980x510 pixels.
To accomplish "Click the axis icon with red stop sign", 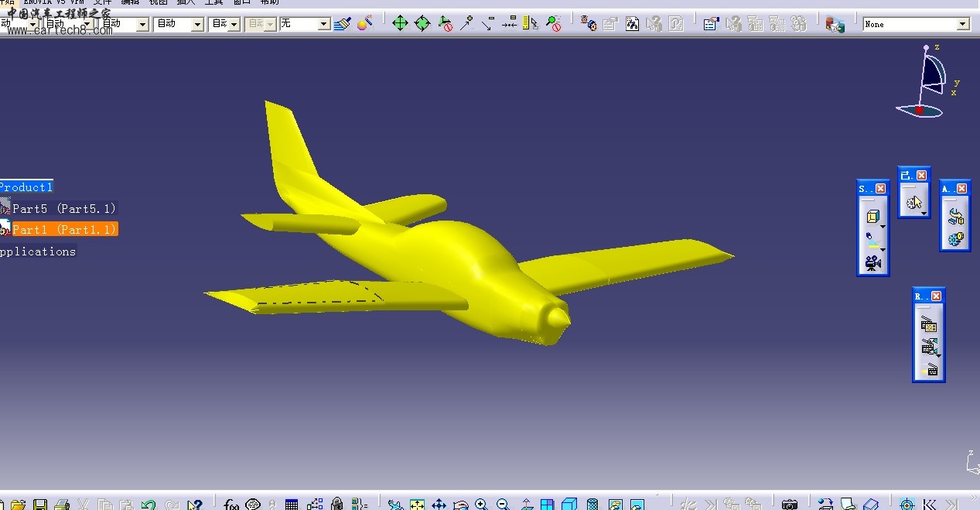I will [445, 24].
